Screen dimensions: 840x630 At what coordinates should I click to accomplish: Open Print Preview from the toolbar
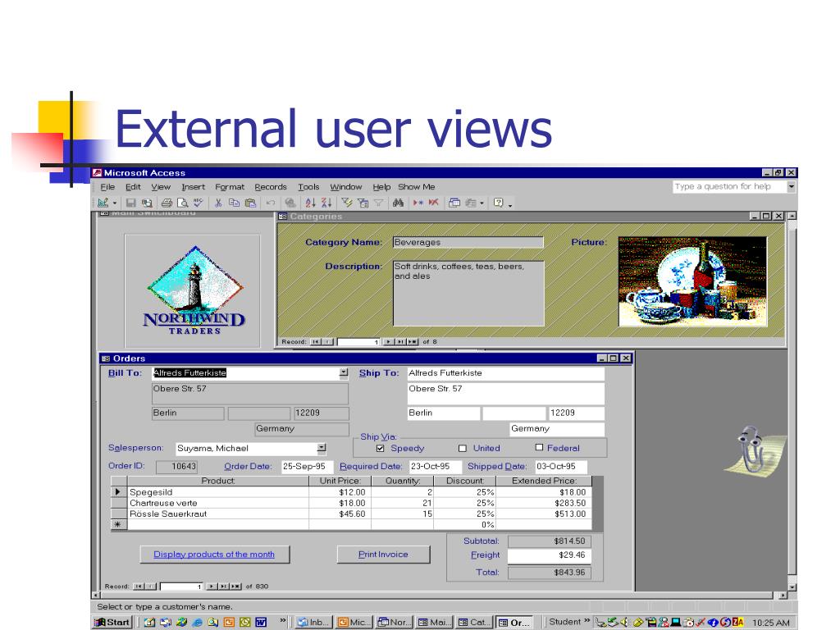point(183,203)
